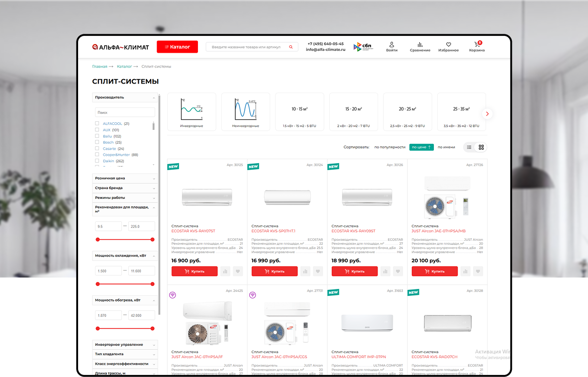Open the Избранное favorites heart icon
The width and height of the screenshot is (588, 377).
449,47
